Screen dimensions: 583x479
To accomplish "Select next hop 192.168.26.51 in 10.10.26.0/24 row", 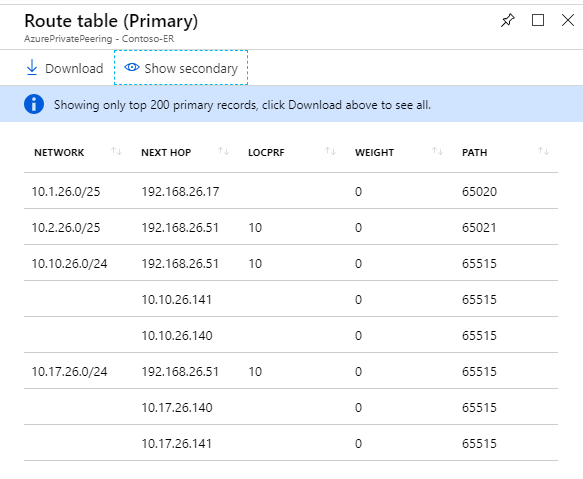I will 180,264.
